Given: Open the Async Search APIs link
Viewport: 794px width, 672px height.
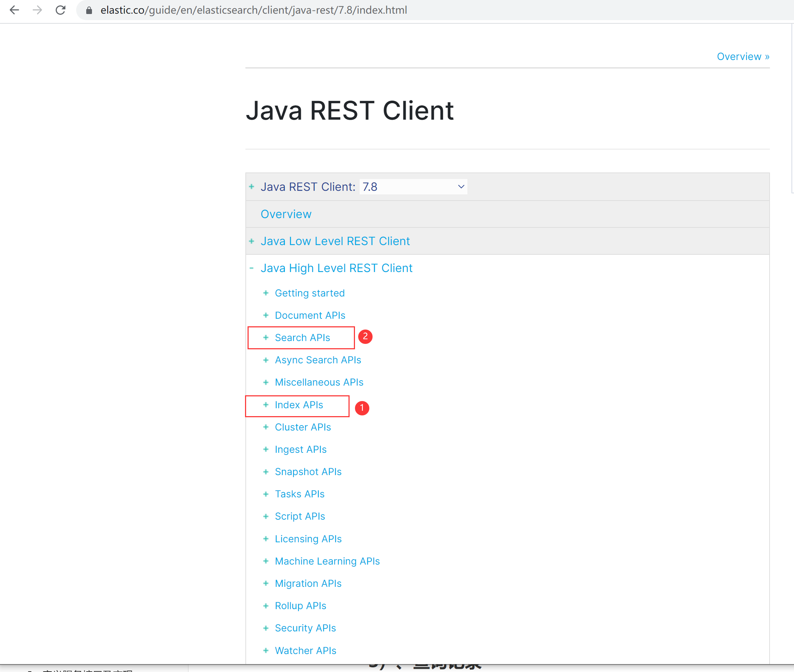Looking at the screenshot, I should coord(318,360).
